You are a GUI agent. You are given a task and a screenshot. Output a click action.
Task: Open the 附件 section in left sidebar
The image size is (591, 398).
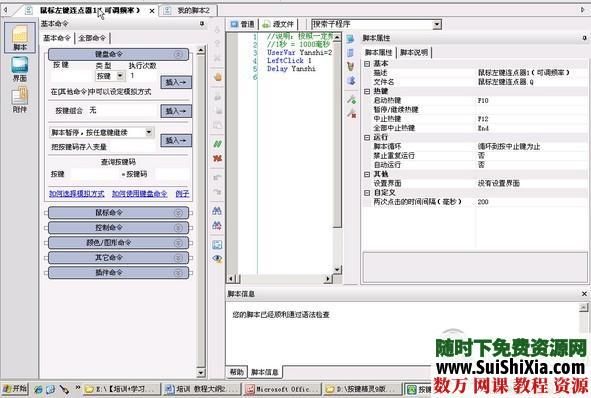coord(20,100)
